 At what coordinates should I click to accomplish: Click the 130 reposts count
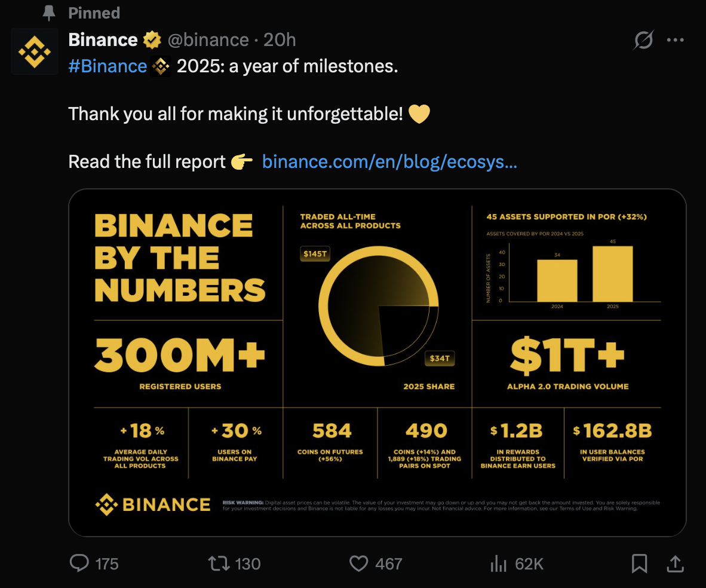point(247,564)
